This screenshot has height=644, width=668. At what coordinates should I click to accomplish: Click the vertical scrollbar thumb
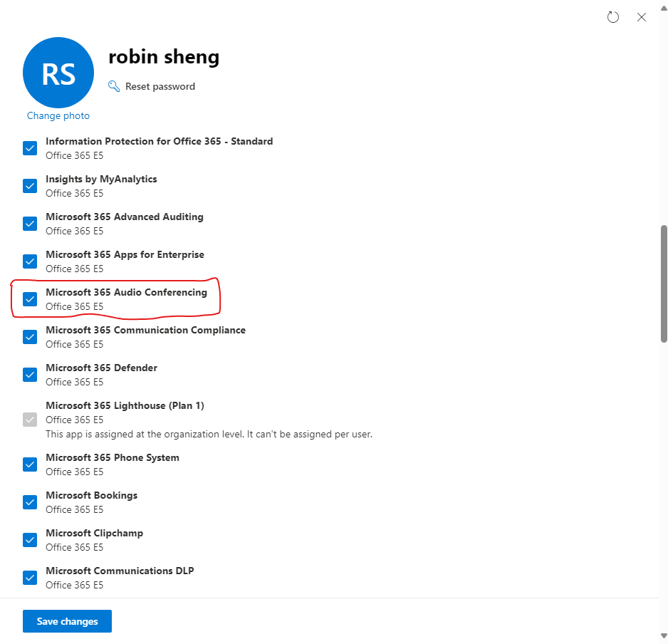point(664,284)
